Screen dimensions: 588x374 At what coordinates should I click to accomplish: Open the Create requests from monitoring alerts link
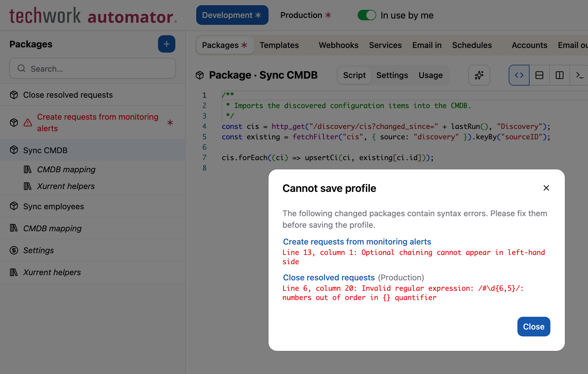(x=357, y=242)
